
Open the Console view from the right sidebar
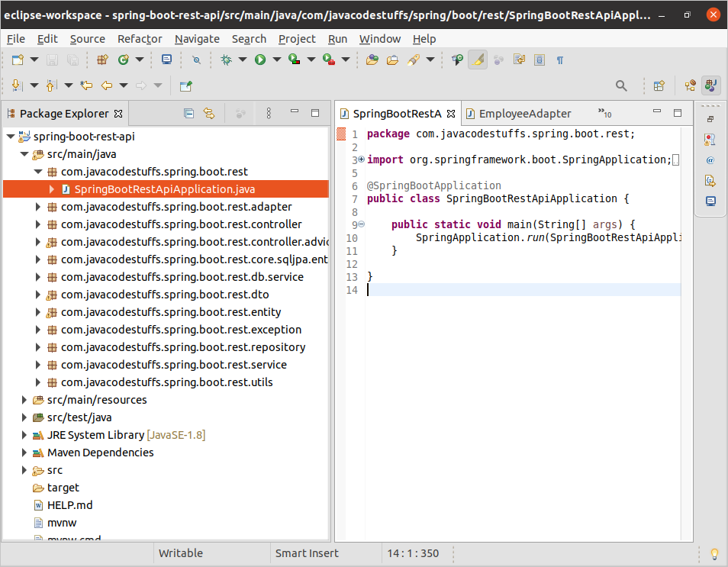pos(710,200)
